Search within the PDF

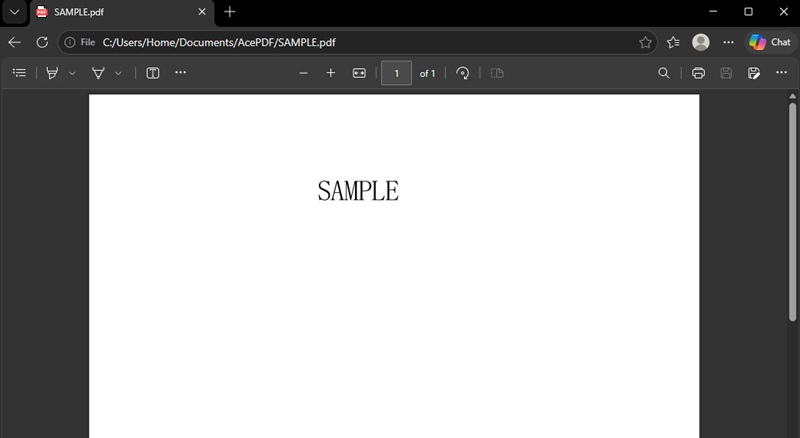click(x=663, y=73)
